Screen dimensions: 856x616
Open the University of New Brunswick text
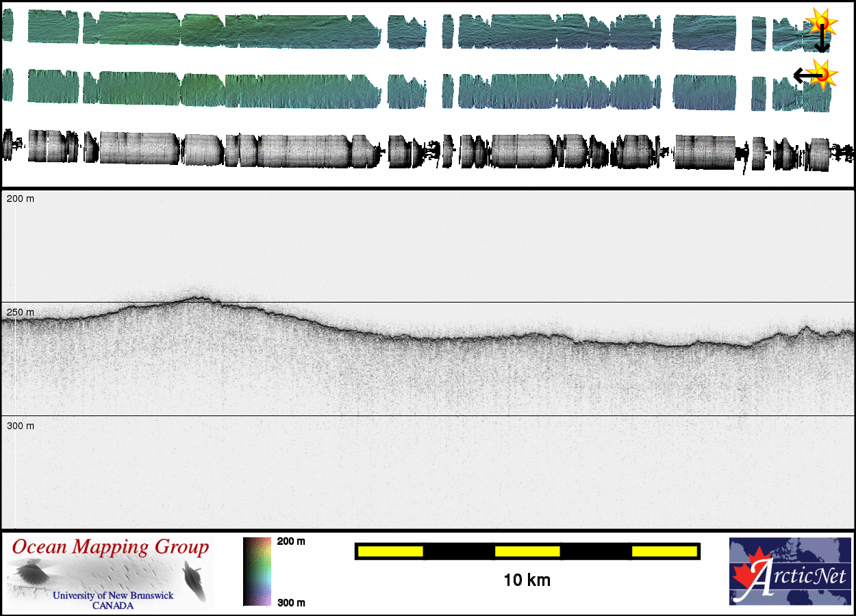tap(113, 595)
